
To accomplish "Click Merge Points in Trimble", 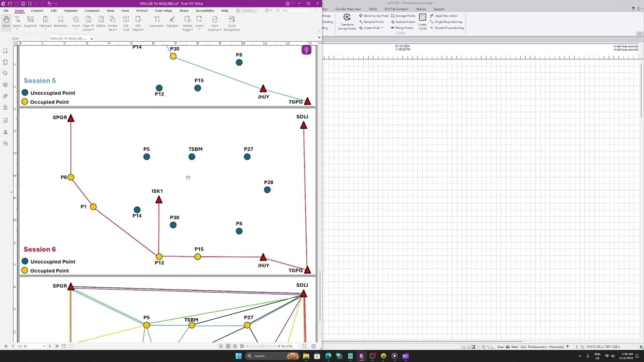I will click(402, 28).
